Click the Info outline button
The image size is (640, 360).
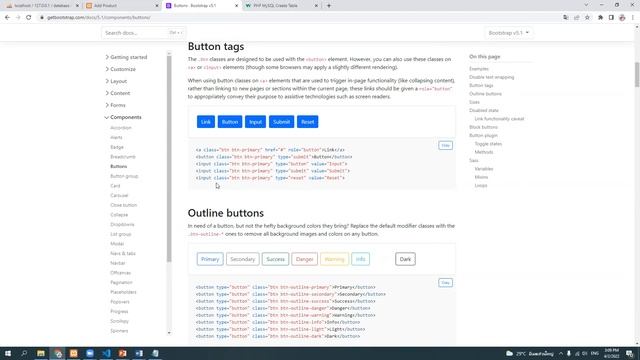(360, 259)
